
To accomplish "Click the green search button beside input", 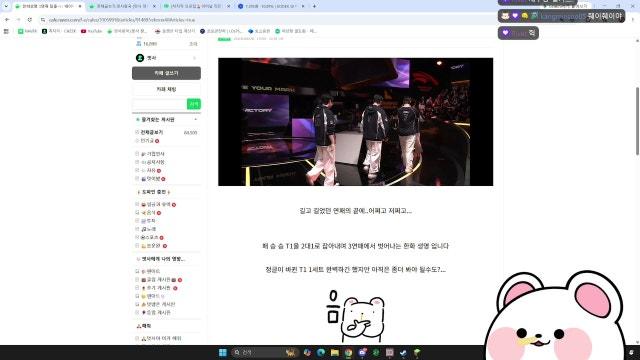I will pyautogui.click(x=194, y=104).
